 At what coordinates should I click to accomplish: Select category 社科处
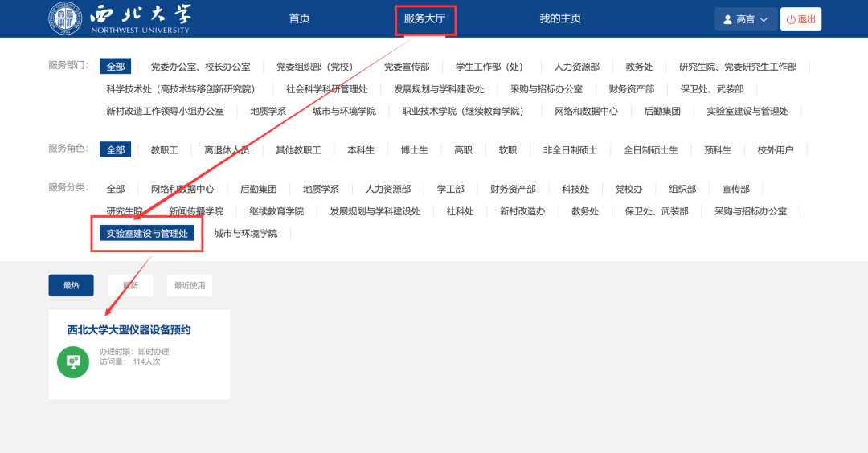coord(460,211)
